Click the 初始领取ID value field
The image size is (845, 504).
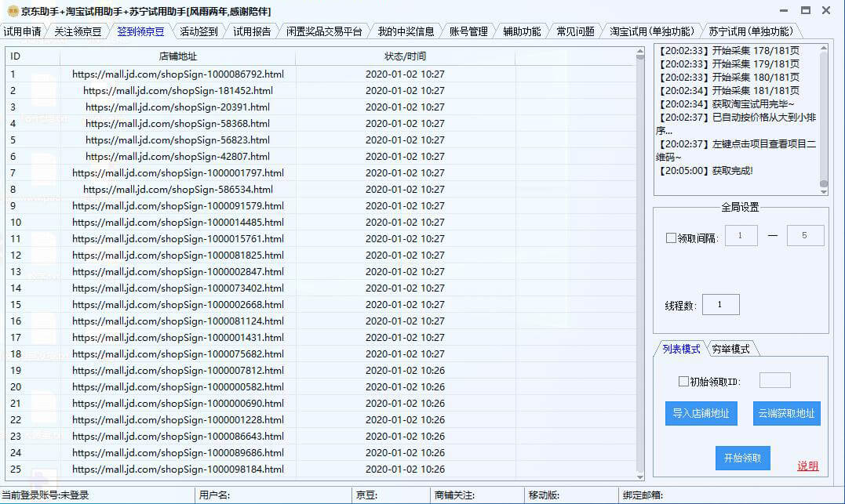tap(774, 380)
